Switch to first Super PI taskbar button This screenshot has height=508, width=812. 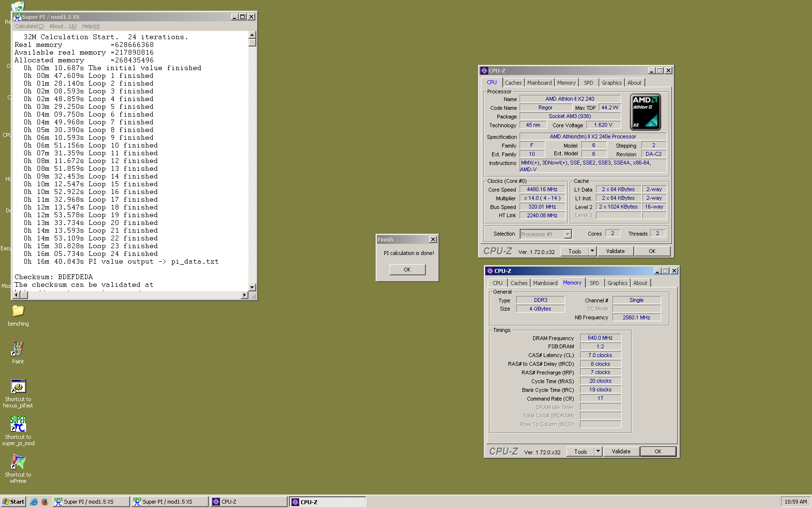(91, 502)
